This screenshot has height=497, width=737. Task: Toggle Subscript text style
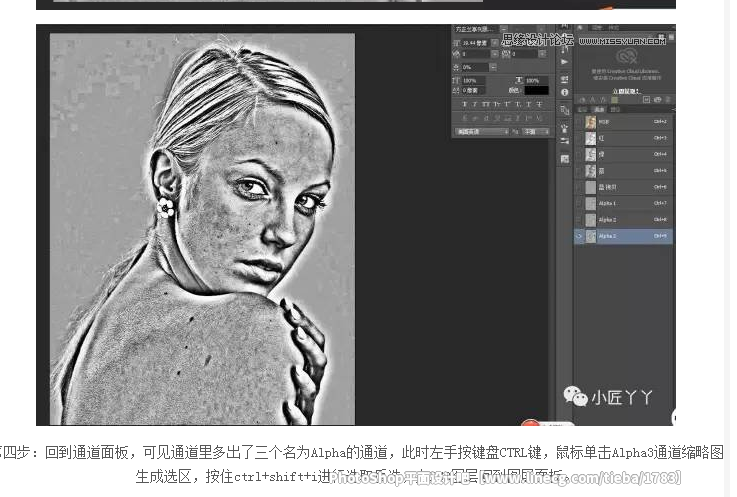(x=517, y=104)
